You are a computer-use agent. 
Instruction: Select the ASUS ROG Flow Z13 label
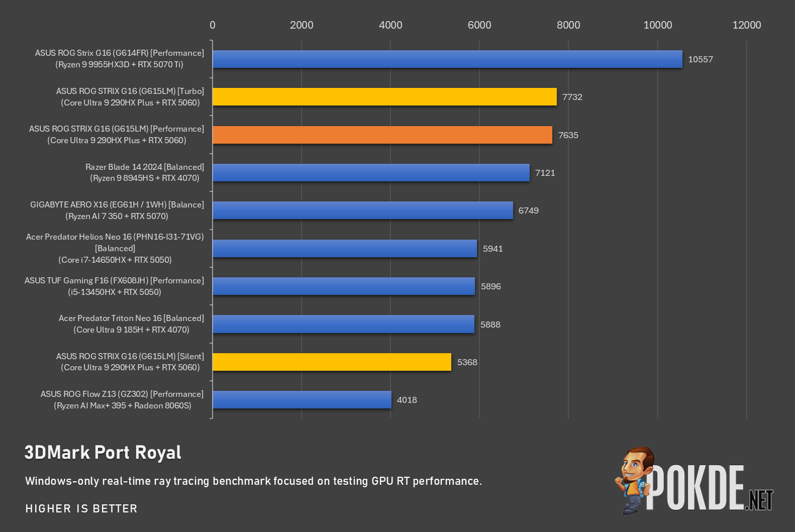coord(122,399)
